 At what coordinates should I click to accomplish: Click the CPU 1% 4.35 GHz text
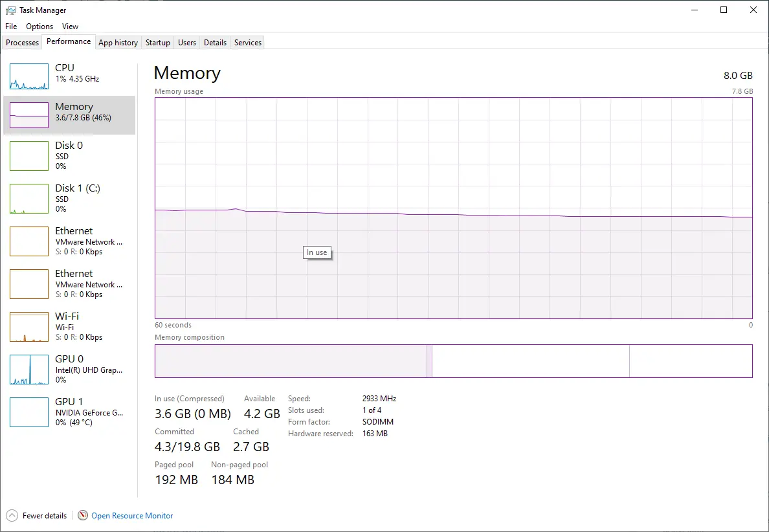(x=77, y=79)
